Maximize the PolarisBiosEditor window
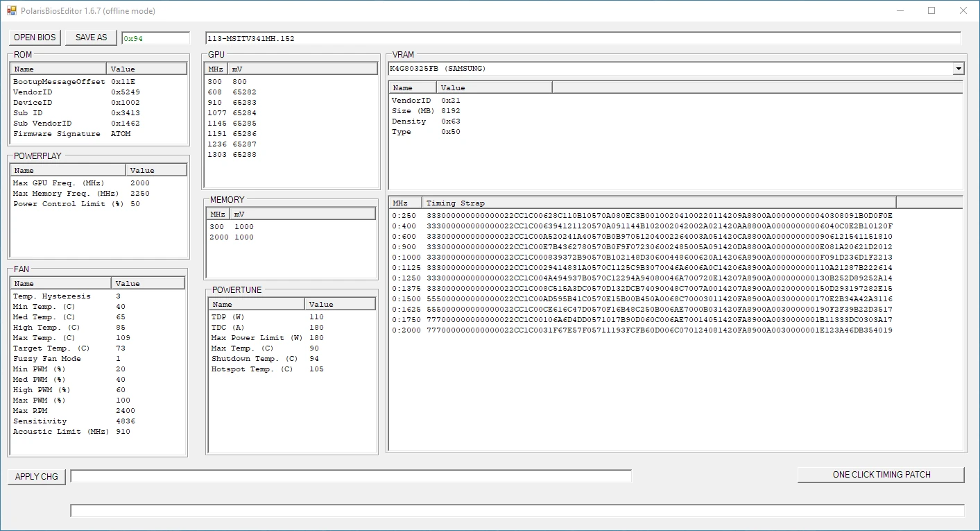The width and height of the screenshot is (980, 531). 931,10
